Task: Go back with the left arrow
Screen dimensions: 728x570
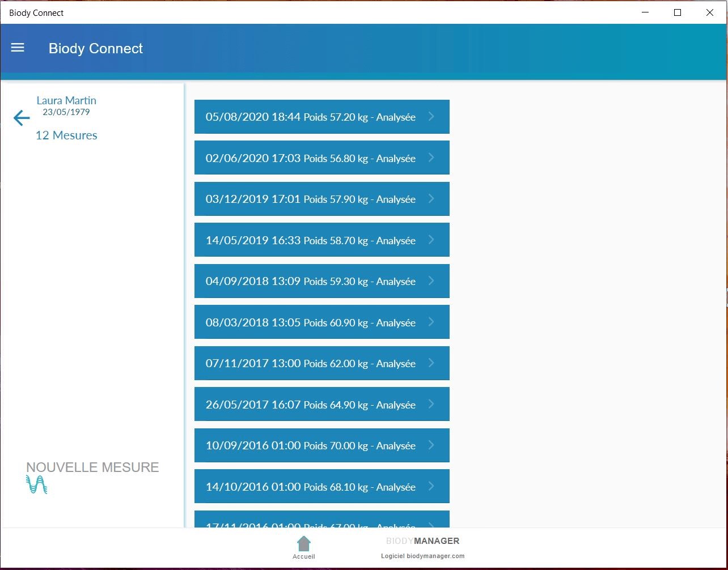Action: pyautogui.click(x=22, y=118)
